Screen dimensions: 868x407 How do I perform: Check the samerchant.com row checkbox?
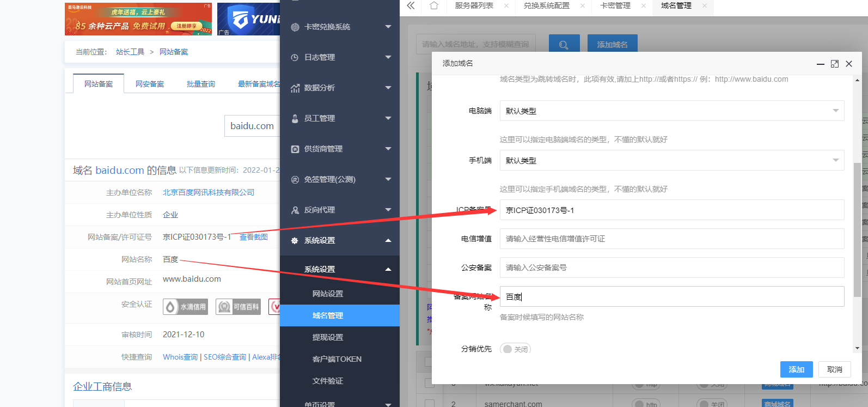[430, 404]
